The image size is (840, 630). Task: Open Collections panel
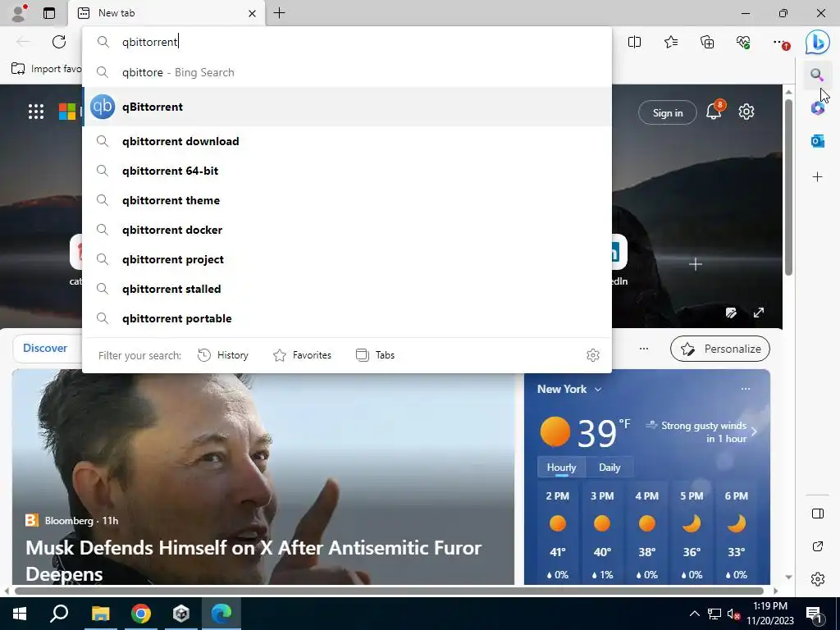(x=707, y=42)
